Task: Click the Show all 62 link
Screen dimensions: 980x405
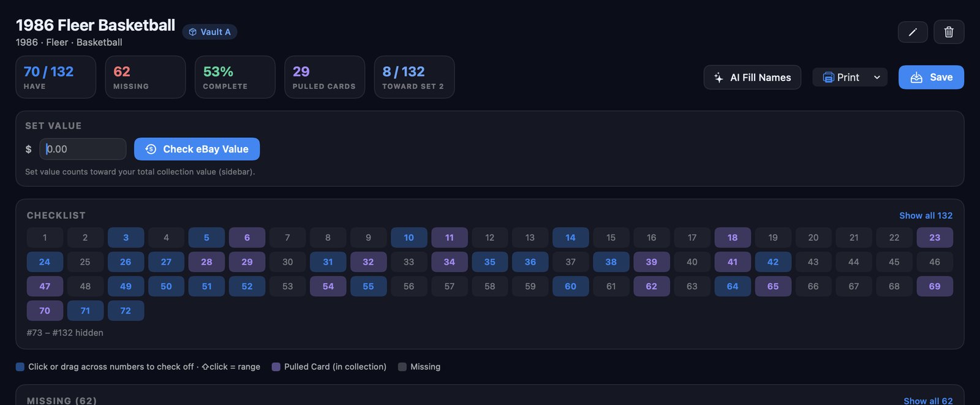Action: [928, 401]
